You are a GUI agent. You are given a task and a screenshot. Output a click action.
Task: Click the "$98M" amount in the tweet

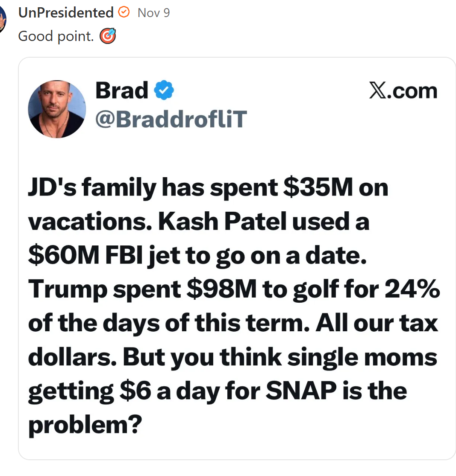[x=221, y=289]
